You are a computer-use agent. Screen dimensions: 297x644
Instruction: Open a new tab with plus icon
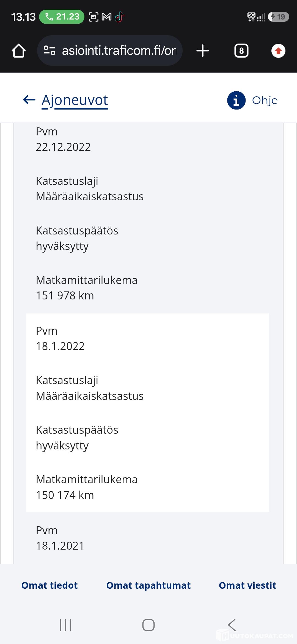click(x=203, y=51)
